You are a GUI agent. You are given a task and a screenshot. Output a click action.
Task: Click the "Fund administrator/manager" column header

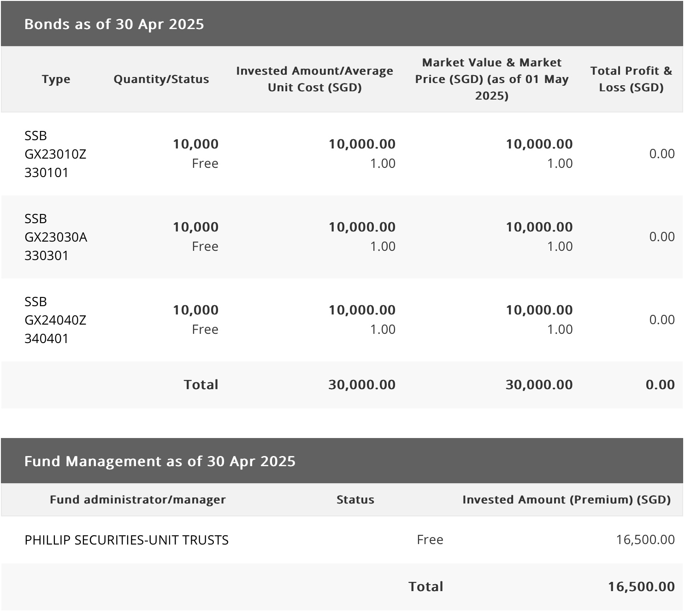coord(138,499)
